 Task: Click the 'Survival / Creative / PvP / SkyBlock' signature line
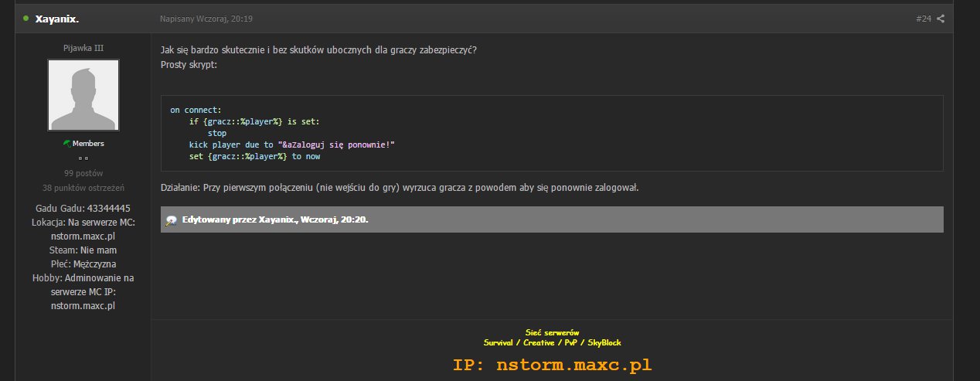point(552,342)
